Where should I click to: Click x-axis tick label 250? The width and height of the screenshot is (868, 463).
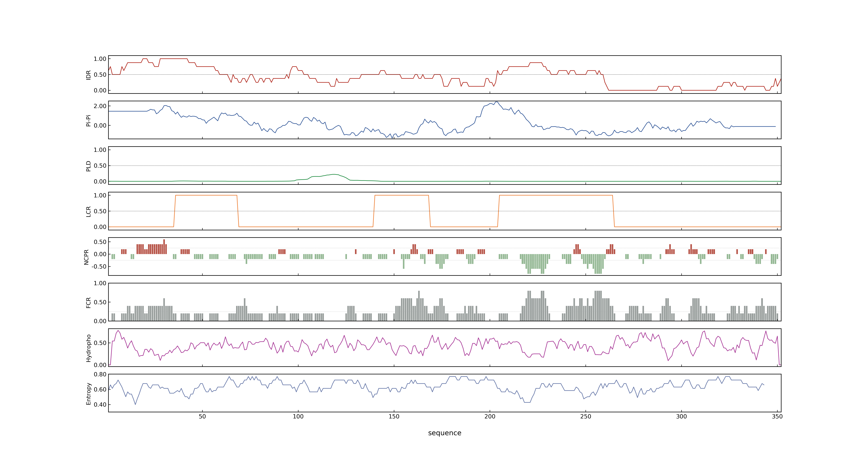coord(586,416)
